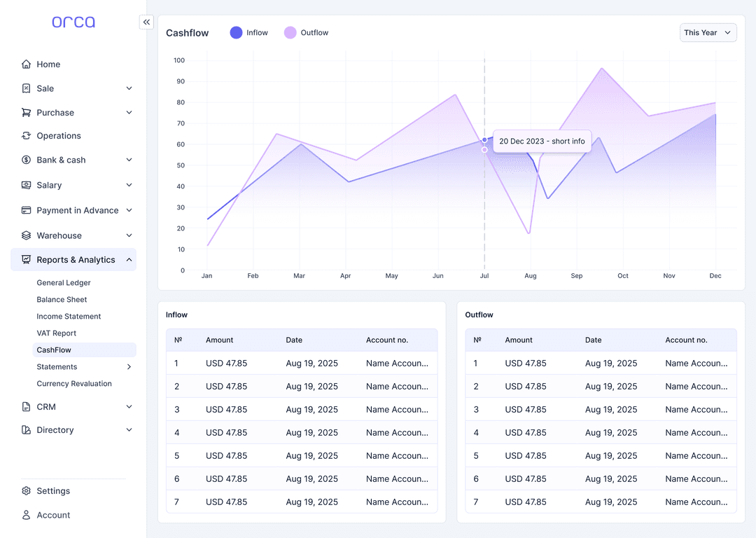Select the Warehouse icon in sidebar
The height and width of the screenshot is (538, 756).
point(27,235)
